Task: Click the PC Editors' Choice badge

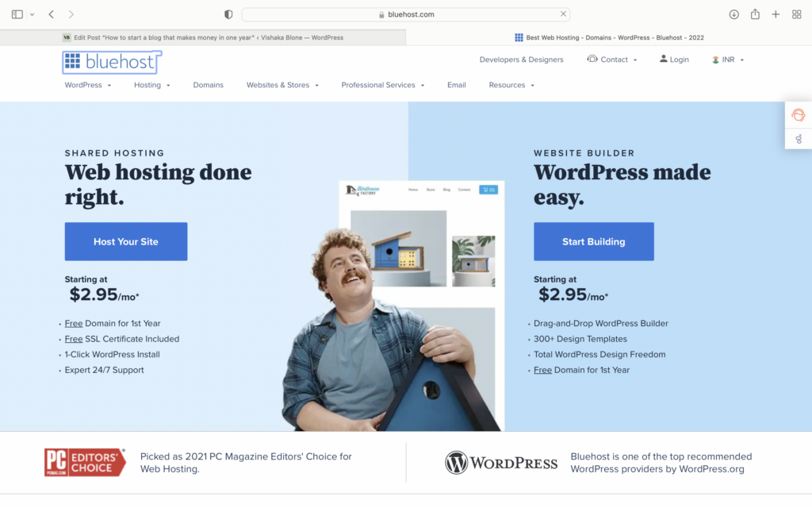Action: click(85, 463)
